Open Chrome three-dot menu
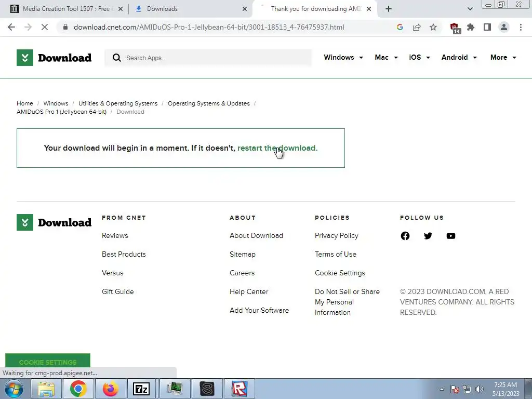 (x=521, y=27)
